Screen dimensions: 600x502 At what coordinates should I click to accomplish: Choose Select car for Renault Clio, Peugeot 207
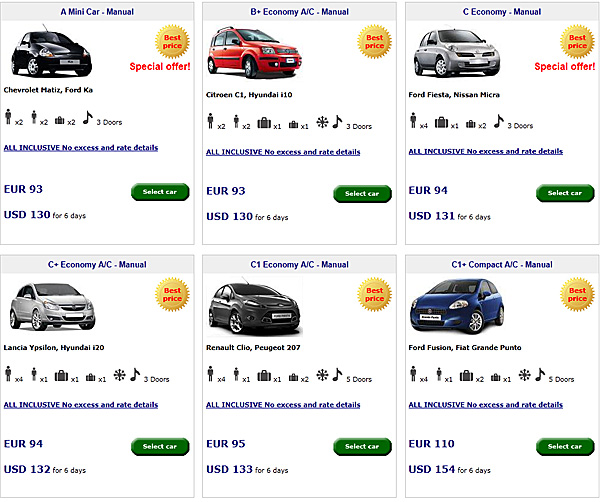361,446
